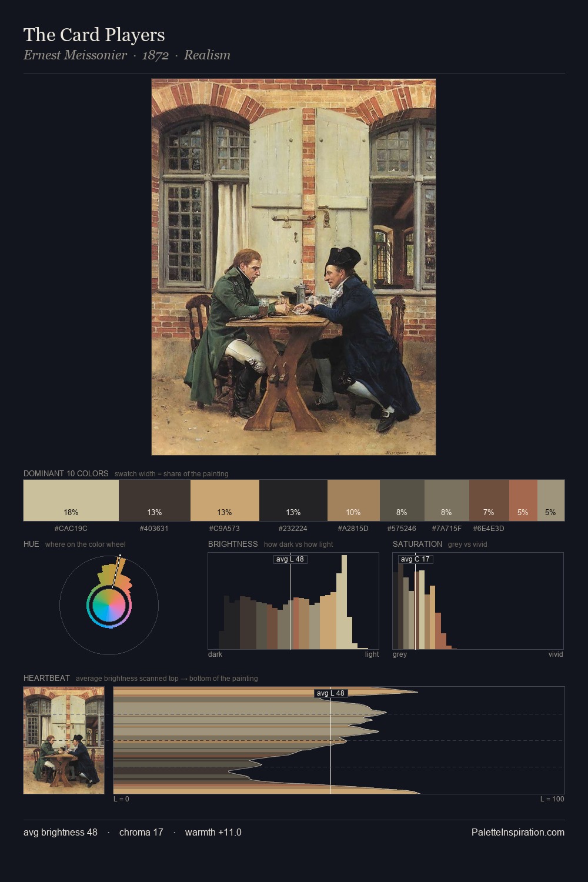Click the BRIGHTNESS section heading
The image size is (588, 882).
[233, 544]
